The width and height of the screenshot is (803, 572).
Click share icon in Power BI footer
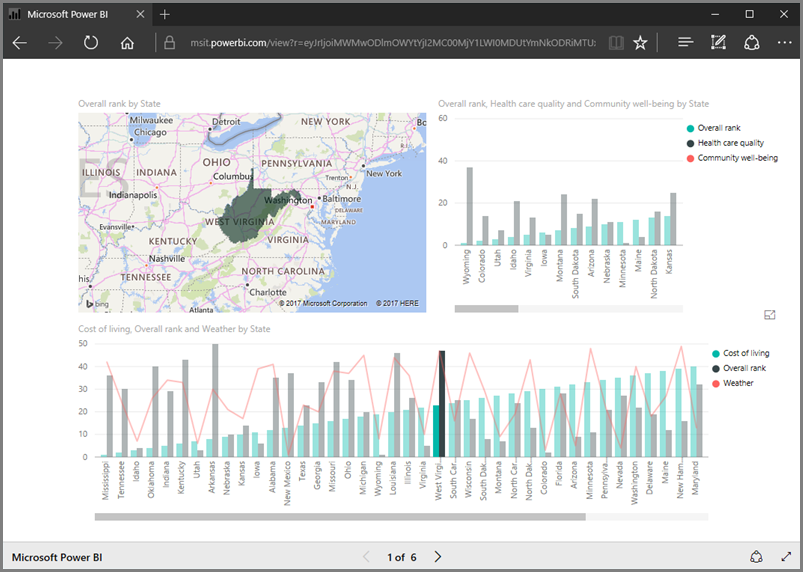757,556
